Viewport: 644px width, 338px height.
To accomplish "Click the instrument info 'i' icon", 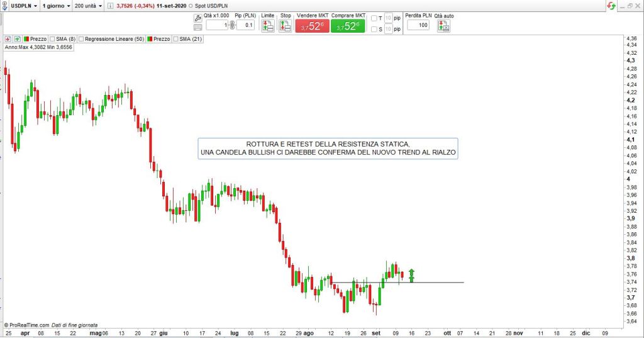I will click(110, 6).
